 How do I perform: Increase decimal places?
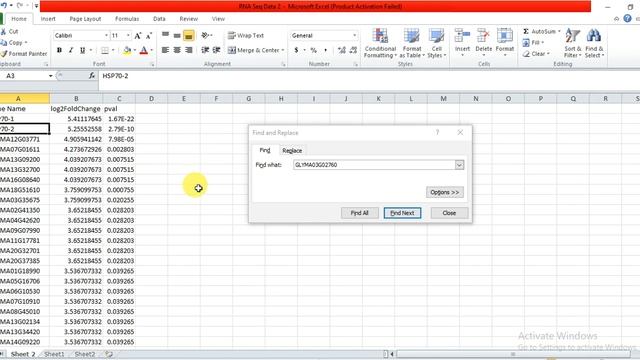342,50
